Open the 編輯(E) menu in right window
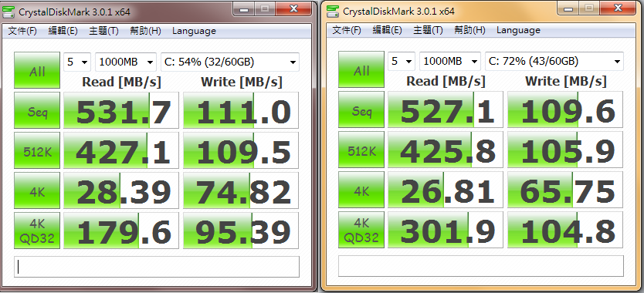 (x=387, y=30)
